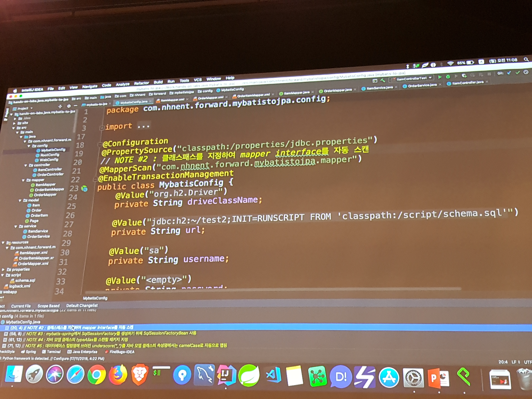Close the OrderMapper.java editor tab
Screen dimensions: 532x399
355,89
